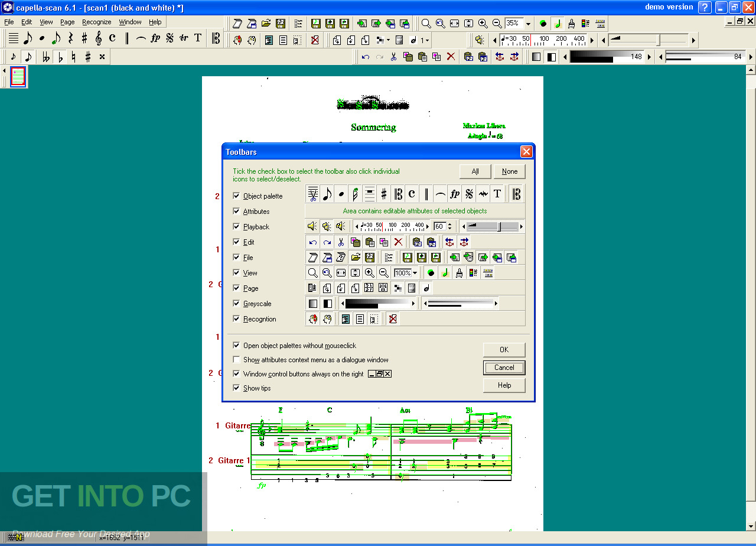
Task: Click the common time 'C' icon in dialog
Action: [412, 194]
